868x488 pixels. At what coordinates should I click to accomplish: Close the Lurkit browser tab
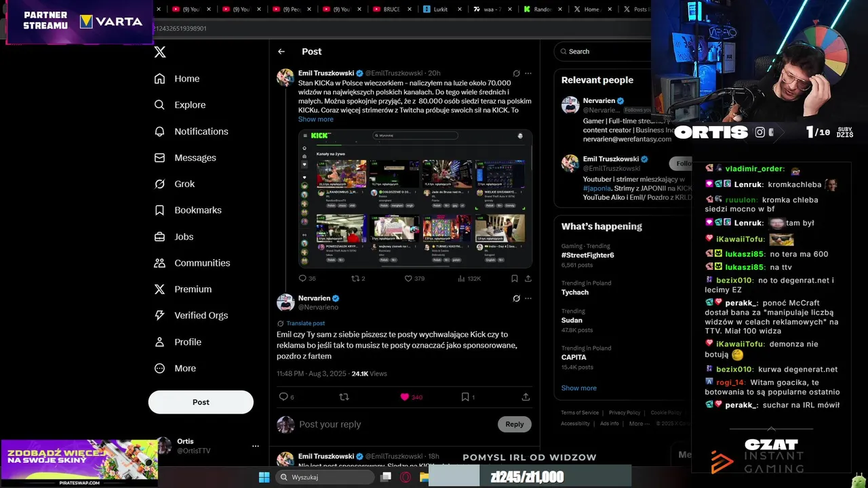coord(460,9)
